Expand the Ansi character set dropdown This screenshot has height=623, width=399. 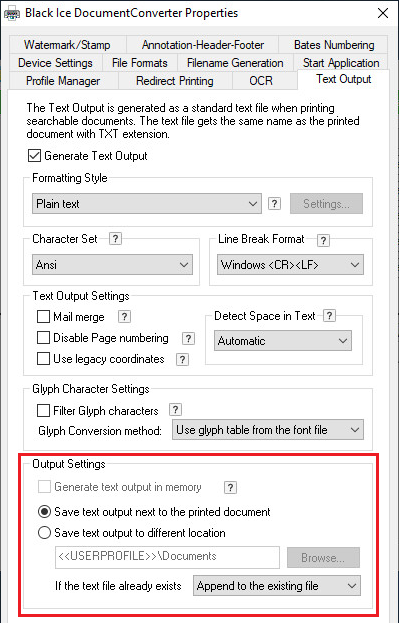point(112,265)
